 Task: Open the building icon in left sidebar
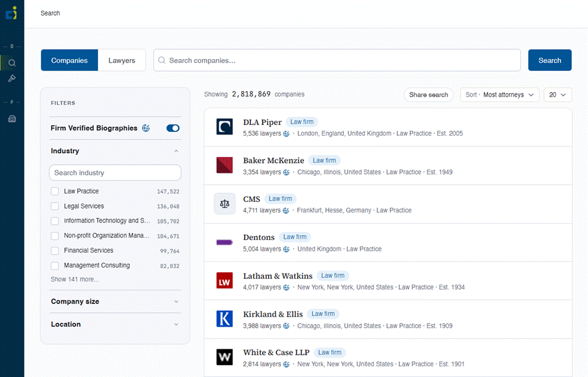tap(12, 119)
